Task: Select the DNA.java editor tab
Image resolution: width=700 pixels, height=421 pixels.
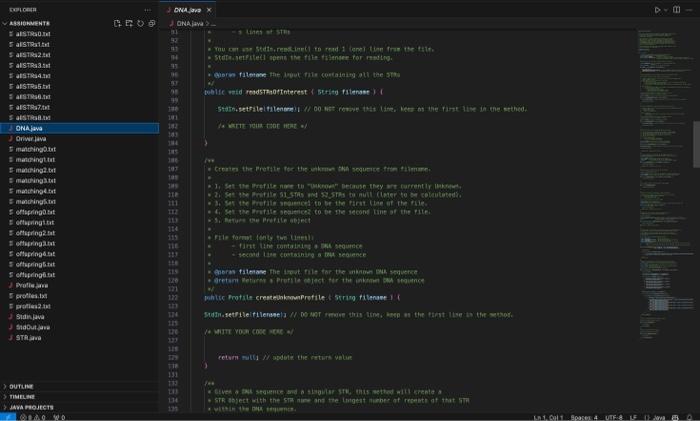Action: (188, 10)
